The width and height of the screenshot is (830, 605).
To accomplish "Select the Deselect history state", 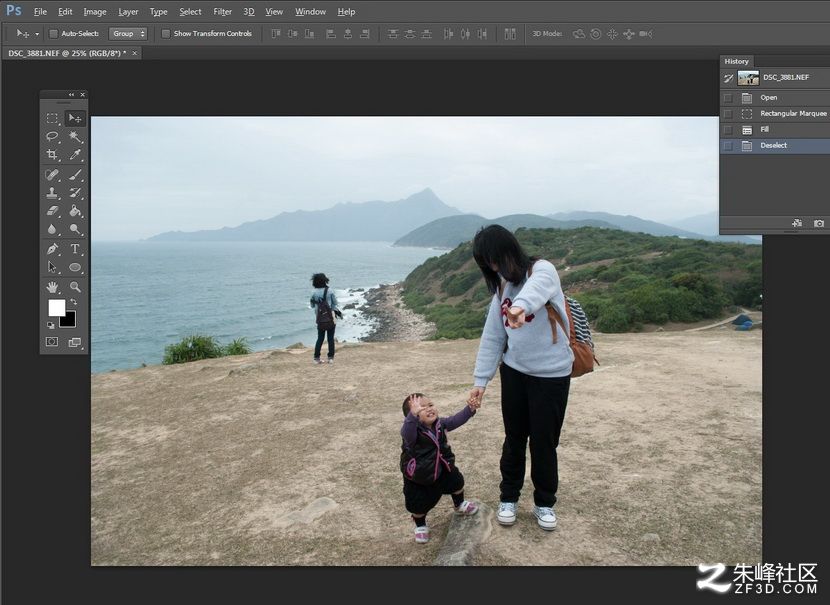I will pos(775,146).
